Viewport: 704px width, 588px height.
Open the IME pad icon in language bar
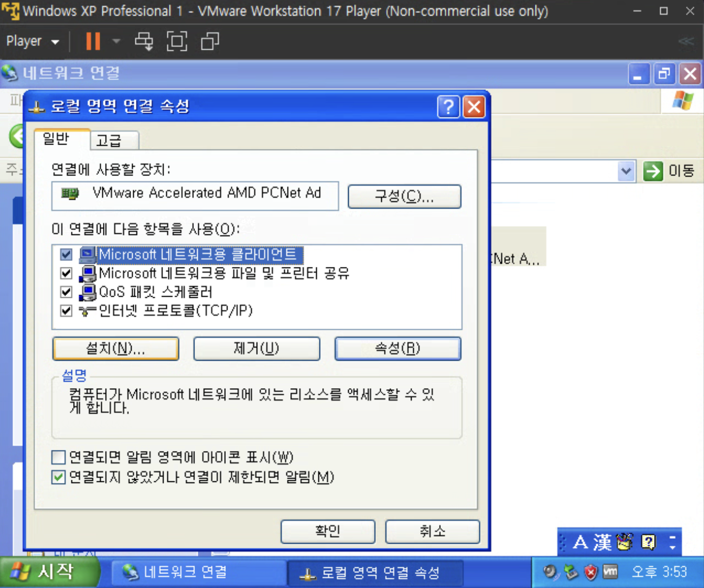point(624,542)
